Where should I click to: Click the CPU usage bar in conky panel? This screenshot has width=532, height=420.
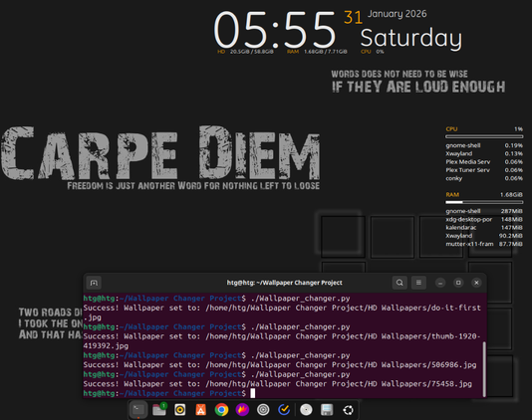[484, 136]
